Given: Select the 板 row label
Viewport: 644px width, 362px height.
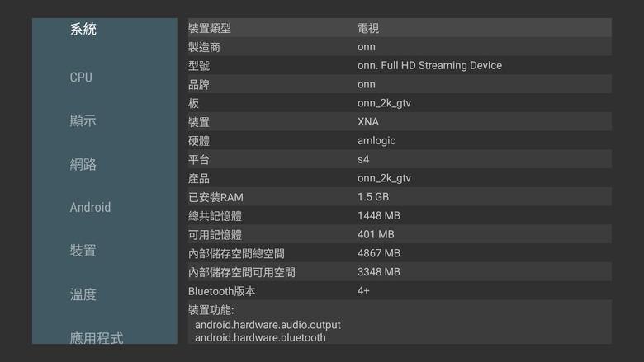Looking at the screenshot, I should (193, 103).
